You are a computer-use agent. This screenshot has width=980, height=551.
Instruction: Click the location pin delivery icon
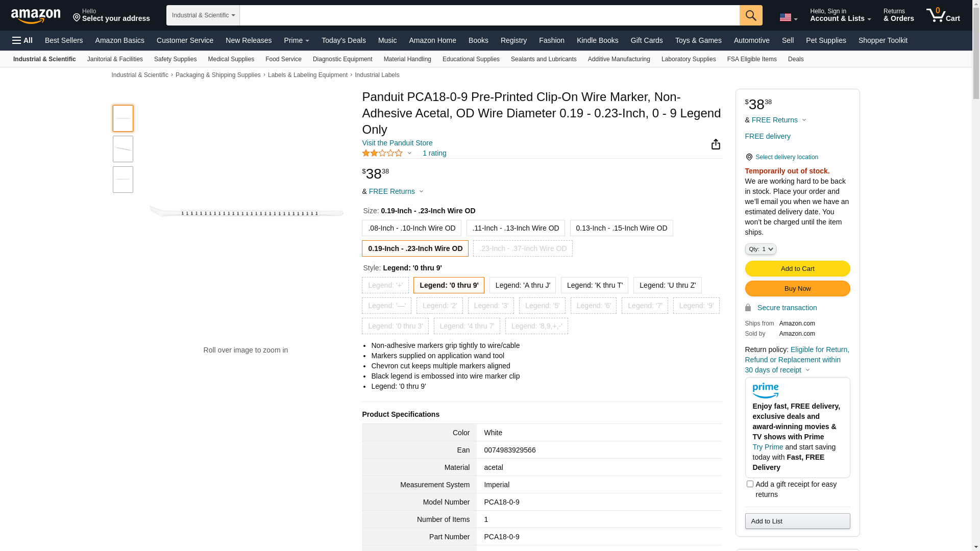tap(749, 157)
